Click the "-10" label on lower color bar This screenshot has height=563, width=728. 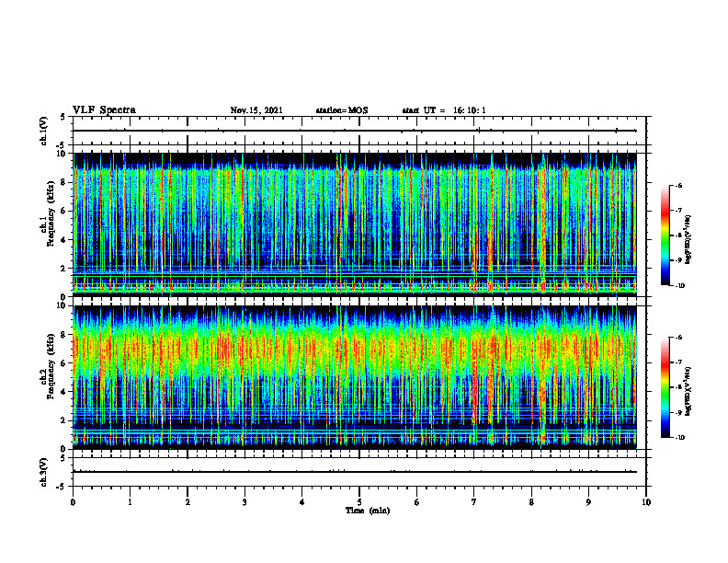coord(679,438)
